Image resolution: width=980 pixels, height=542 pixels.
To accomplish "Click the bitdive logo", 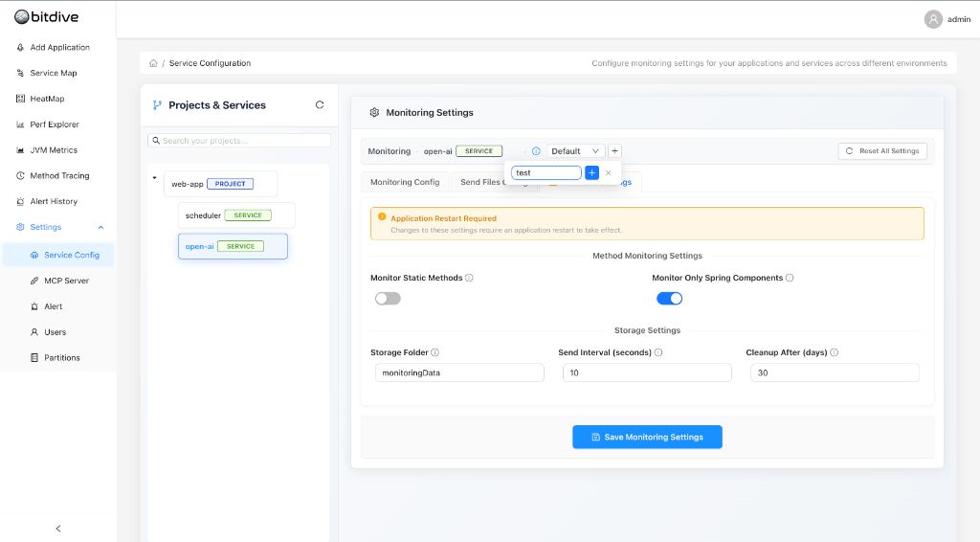I will point(47,17).
